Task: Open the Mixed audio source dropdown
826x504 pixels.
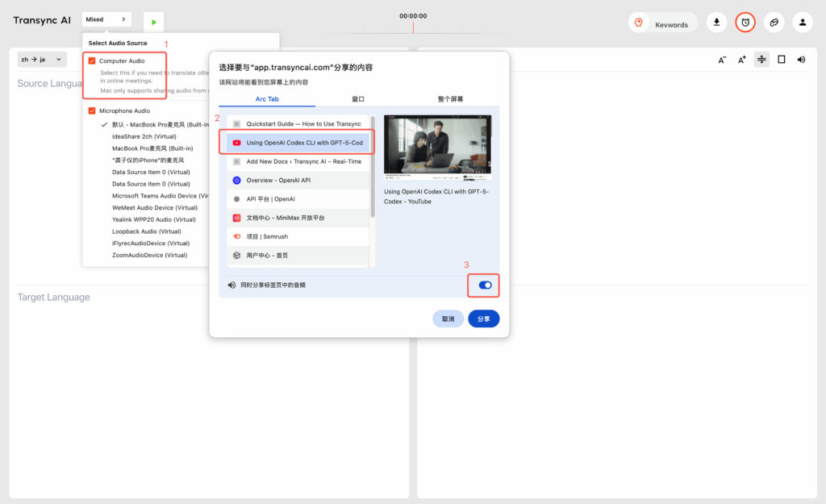Action: coord(106,19)
